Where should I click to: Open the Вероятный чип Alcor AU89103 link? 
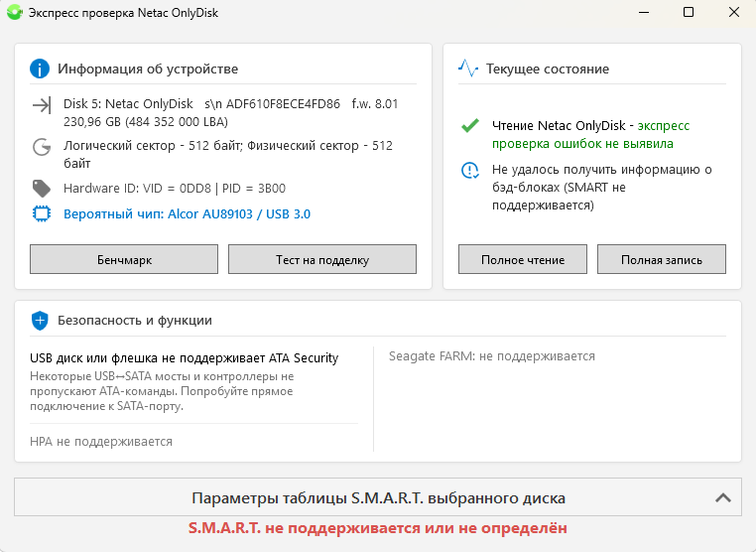pyautogui.click(x=188, y=213)
